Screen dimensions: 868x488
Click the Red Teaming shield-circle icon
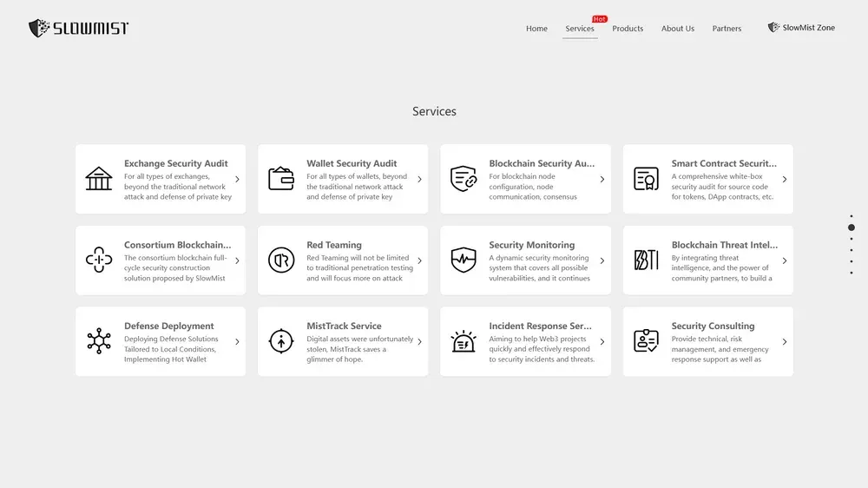tap(281, 260)
